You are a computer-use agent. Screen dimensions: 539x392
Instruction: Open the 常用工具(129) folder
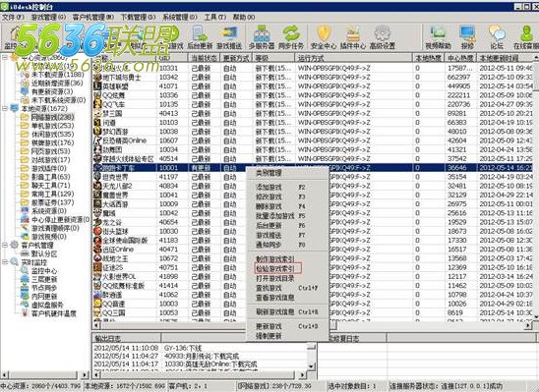(x=52, y=194)
